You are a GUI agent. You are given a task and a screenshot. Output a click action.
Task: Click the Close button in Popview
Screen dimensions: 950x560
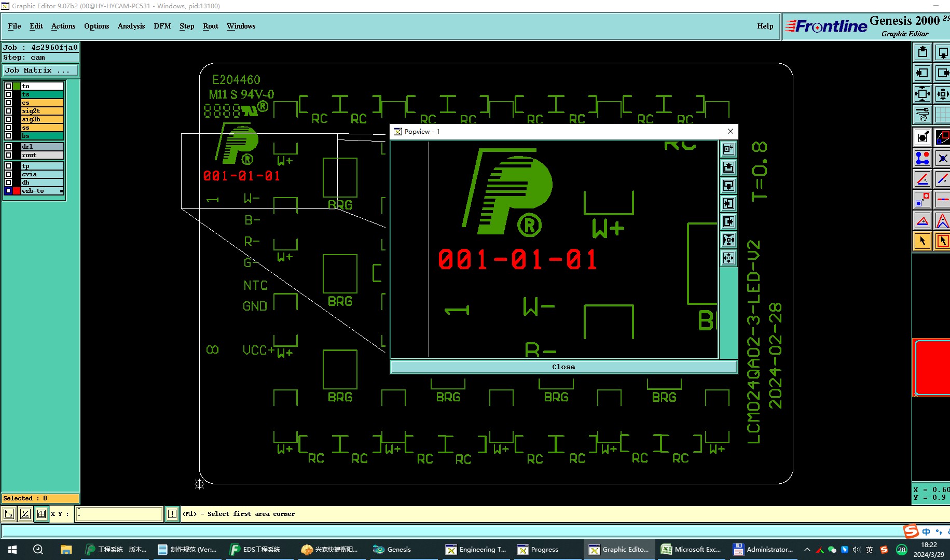(563, 367)
